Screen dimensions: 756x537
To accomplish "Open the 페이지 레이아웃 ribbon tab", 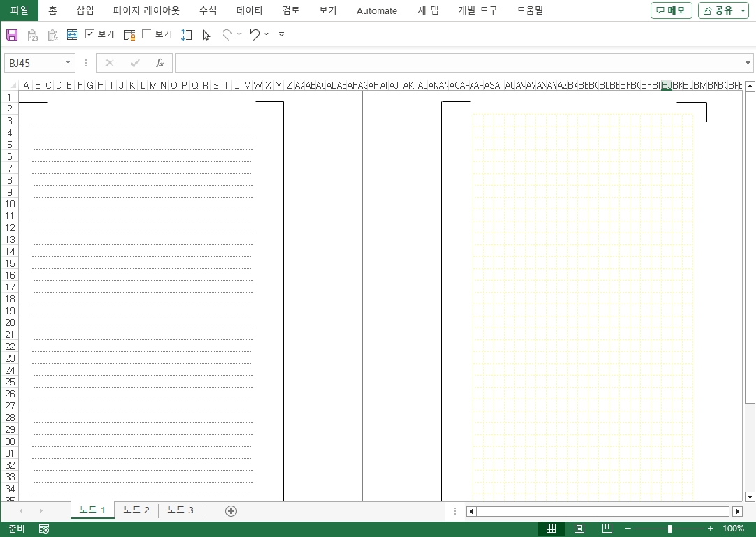I will [146, 10].
